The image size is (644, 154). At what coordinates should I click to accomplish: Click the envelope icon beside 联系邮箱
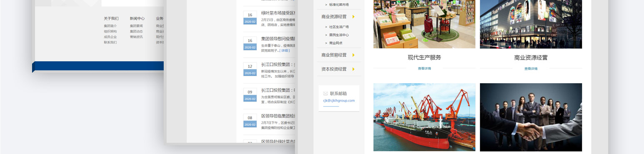click(325, 94)
